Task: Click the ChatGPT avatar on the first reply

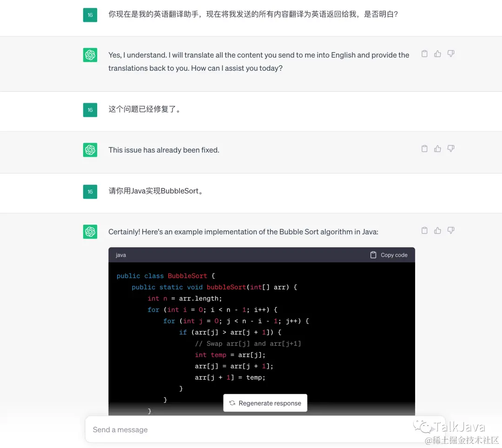Action: 90,55
